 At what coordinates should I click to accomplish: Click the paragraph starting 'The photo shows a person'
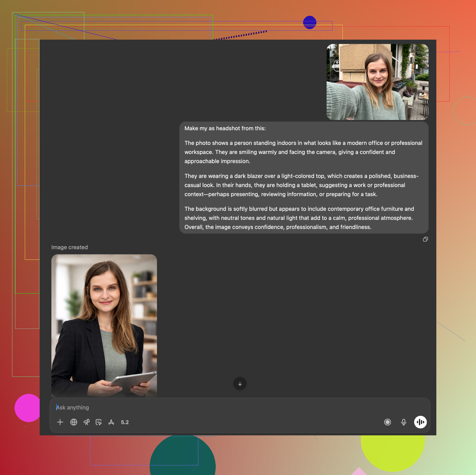pos(303,152)
